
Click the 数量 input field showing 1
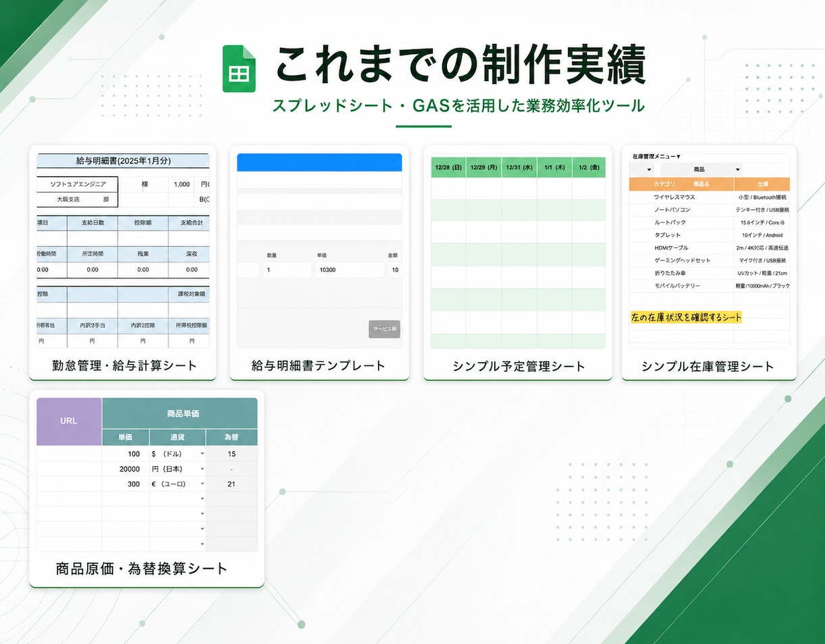pyautogui.click(x=287, y=270)
